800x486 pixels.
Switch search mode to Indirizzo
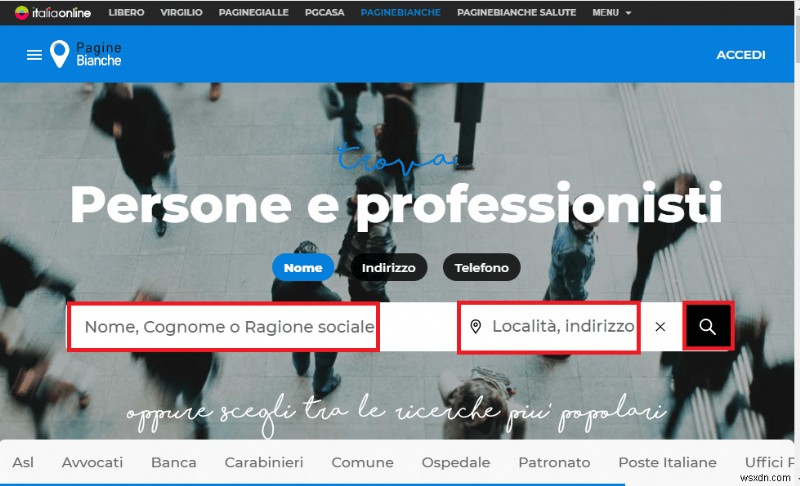388,267
